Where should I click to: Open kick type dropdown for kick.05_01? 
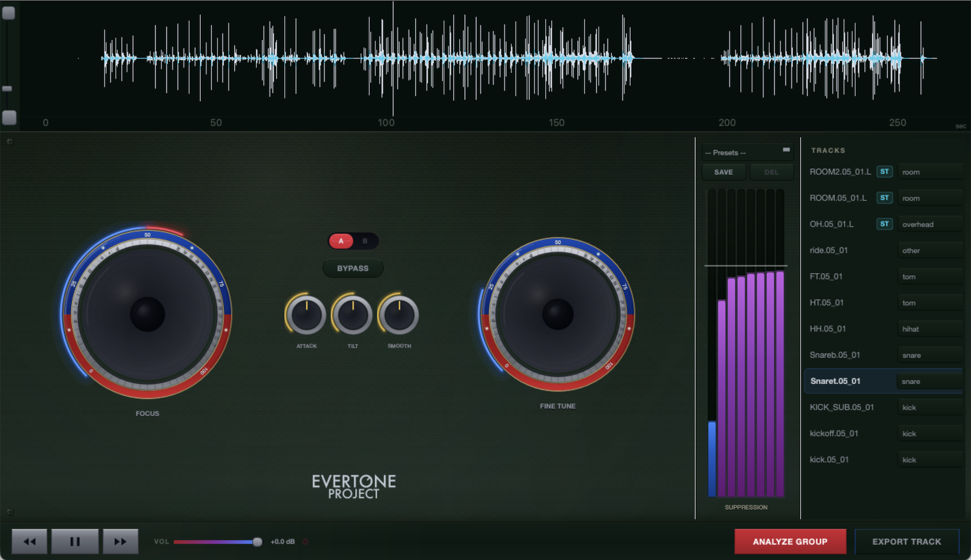click(930, 460)
